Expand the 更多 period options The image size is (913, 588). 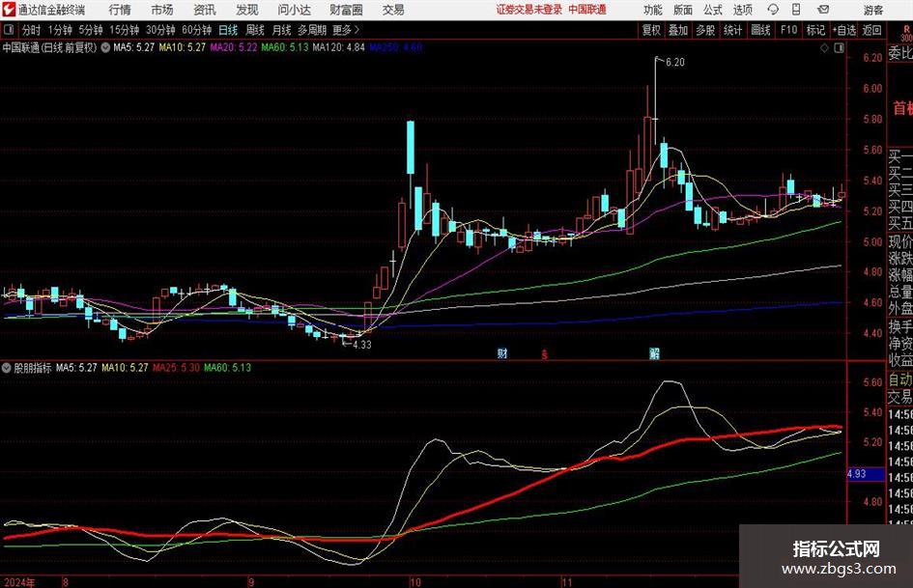point(346,30)
